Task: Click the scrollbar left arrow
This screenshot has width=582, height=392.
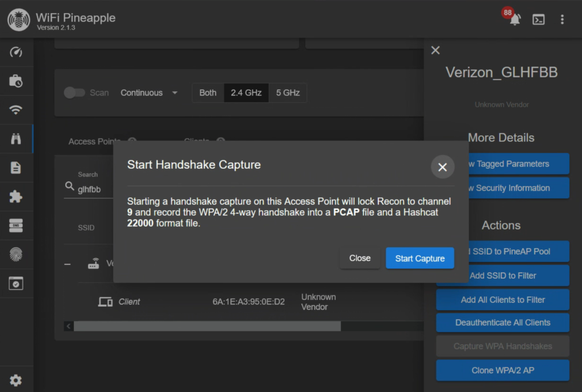Action: (x=69, y=326)
